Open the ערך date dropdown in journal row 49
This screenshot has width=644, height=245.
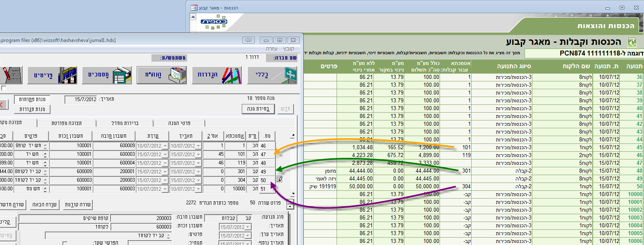pos(165,172)
